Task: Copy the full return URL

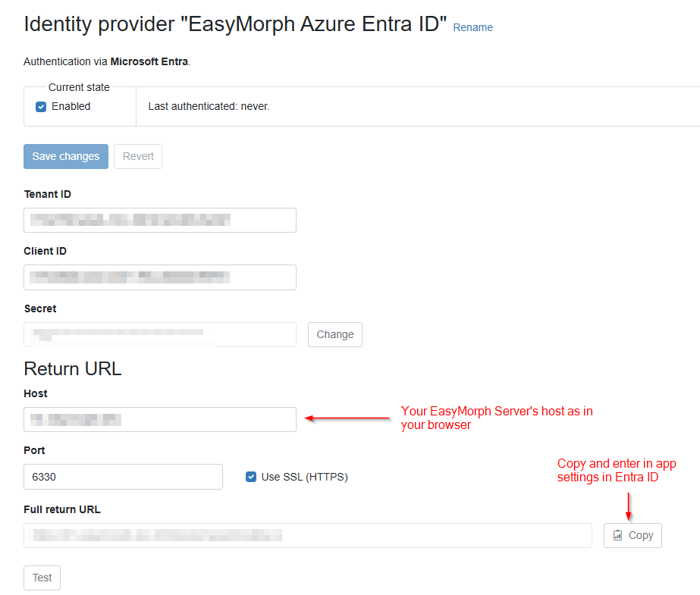Action: point(633,535)
